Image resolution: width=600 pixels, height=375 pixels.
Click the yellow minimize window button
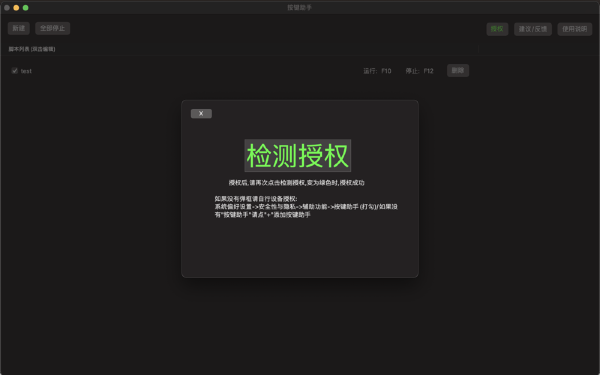click(x=16, y=8)
